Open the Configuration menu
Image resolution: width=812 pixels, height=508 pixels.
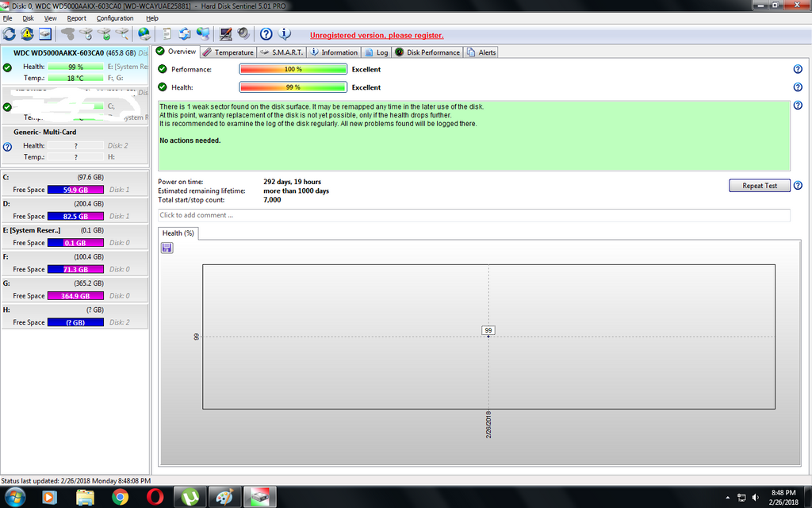pyautogui.click(x=115, y=18)
